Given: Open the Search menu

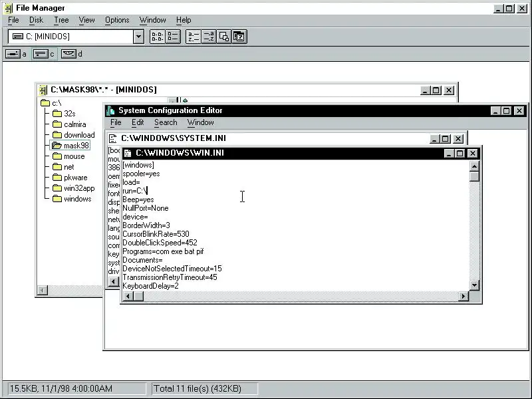Looking at the screenshot, I should [x=166, y=122].
